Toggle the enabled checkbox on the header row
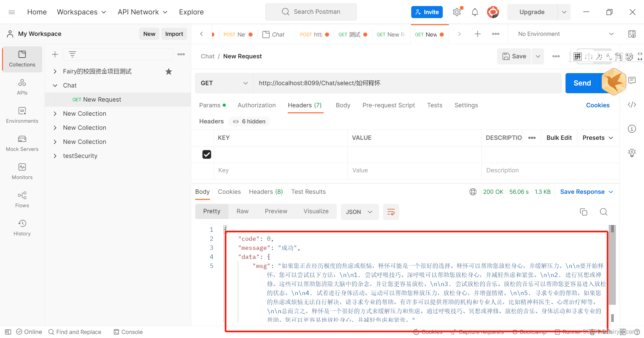The height and width of the screenshot is (338, 644). (x=207, y=154)
